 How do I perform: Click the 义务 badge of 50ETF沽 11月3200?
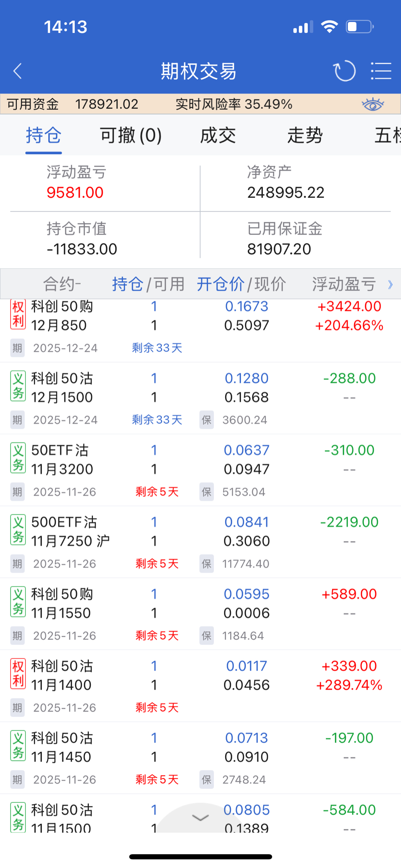[x=18, y=458]
